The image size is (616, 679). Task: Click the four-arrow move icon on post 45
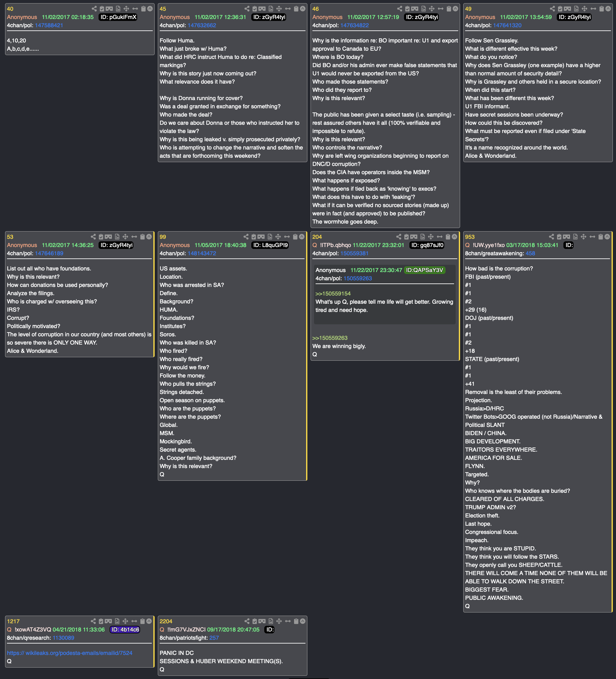(x=279, y=9)
